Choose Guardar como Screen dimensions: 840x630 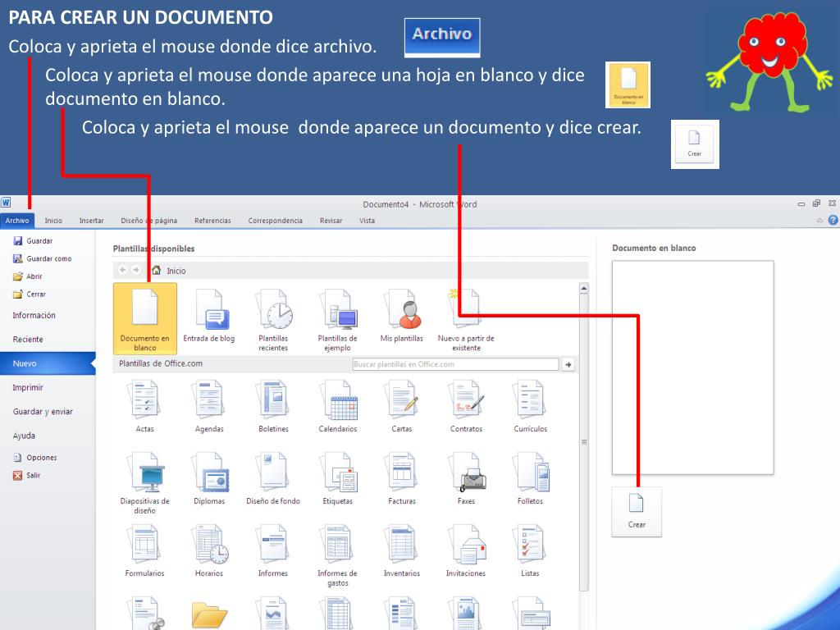coord(42,258)
